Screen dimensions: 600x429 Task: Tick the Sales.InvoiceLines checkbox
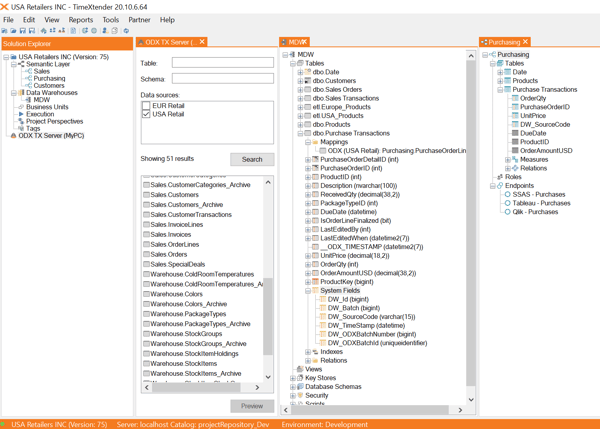[x=146, y=225]
